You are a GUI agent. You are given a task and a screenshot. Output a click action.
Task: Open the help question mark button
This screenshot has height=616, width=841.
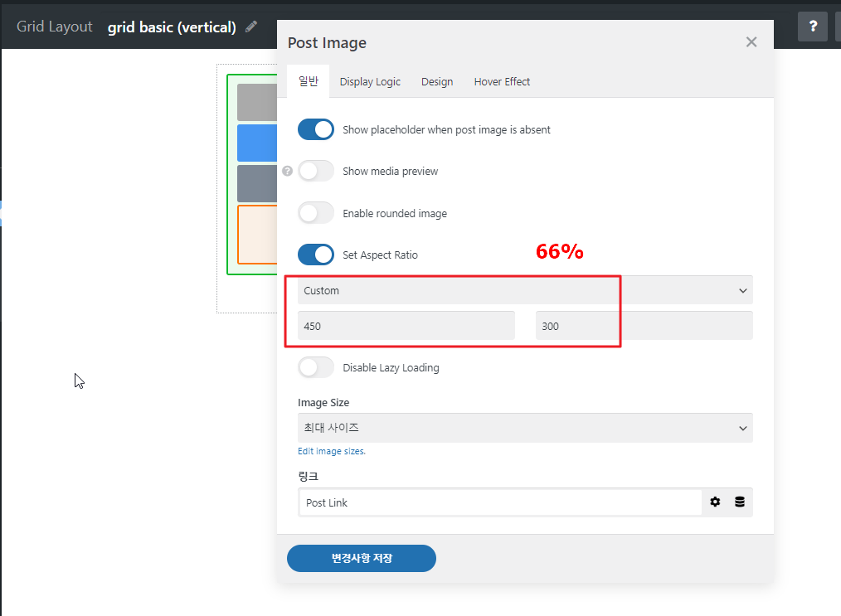pyautogui.click(x=813, y=27)
